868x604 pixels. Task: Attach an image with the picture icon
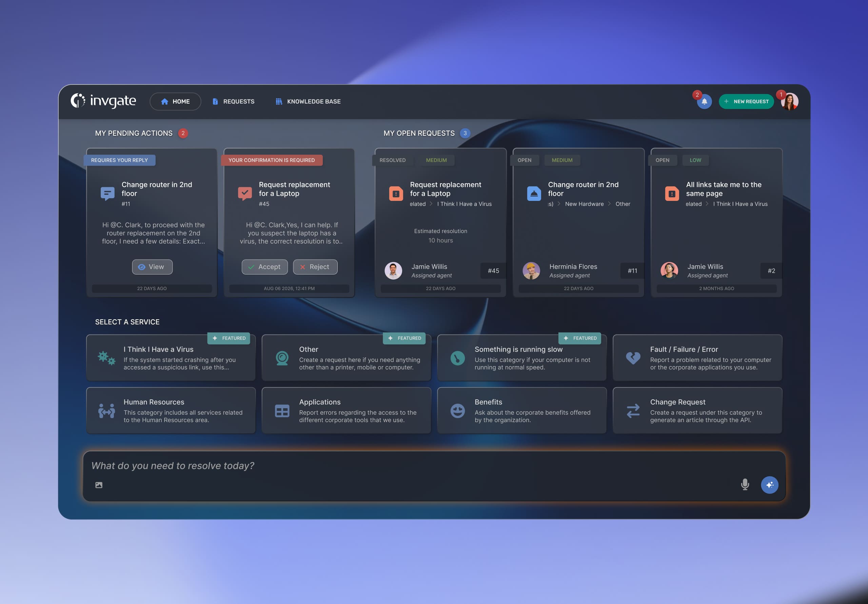(99, 485)
